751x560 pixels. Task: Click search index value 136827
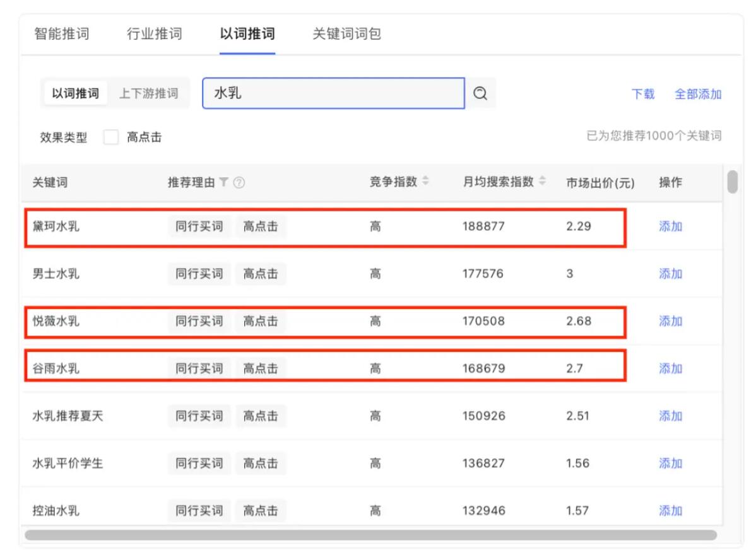click(x=483, y=463)
